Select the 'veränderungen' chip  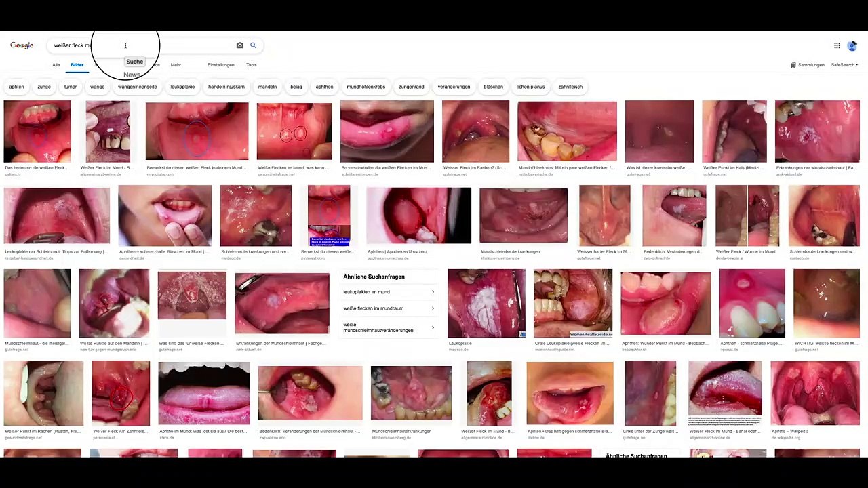454,87
